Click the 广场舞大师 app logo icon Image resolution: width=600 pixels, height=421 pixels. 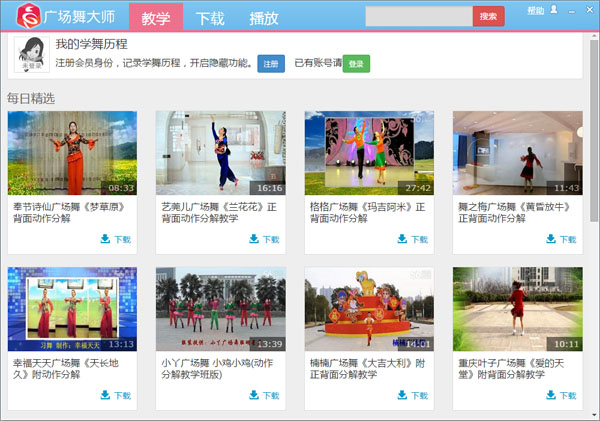pos(28,17)
